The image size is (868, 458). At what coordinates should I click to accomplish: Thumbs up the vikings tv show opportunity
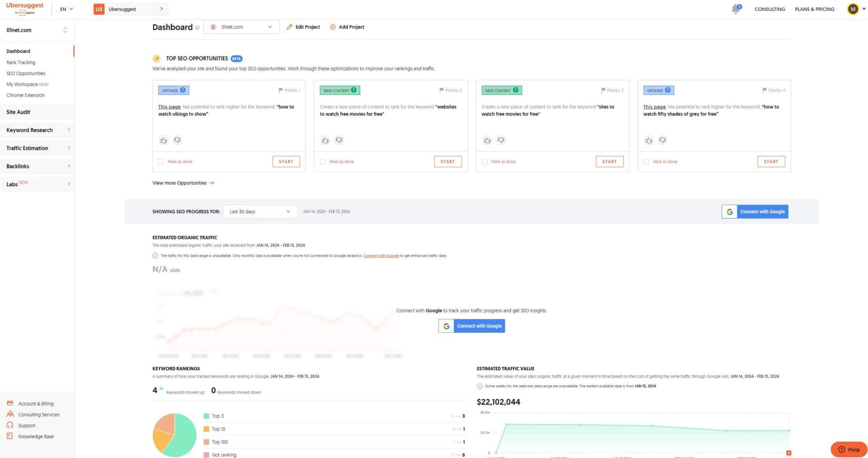tap(164, 140)
